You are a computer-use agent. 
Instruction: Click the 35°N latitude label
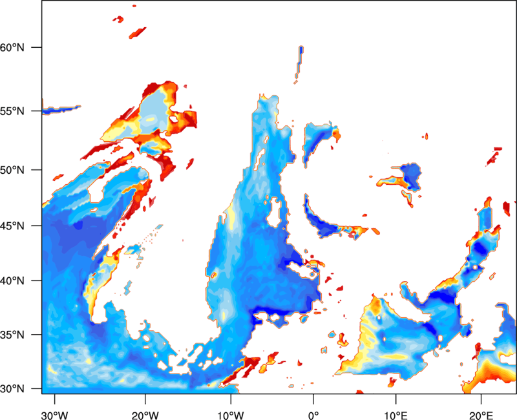click(12, 335)
